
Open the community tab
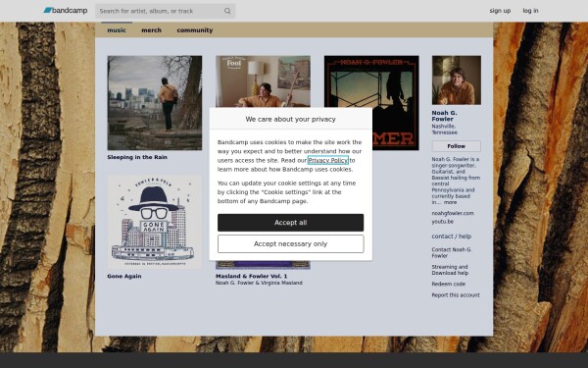click(x=195, y=30)
